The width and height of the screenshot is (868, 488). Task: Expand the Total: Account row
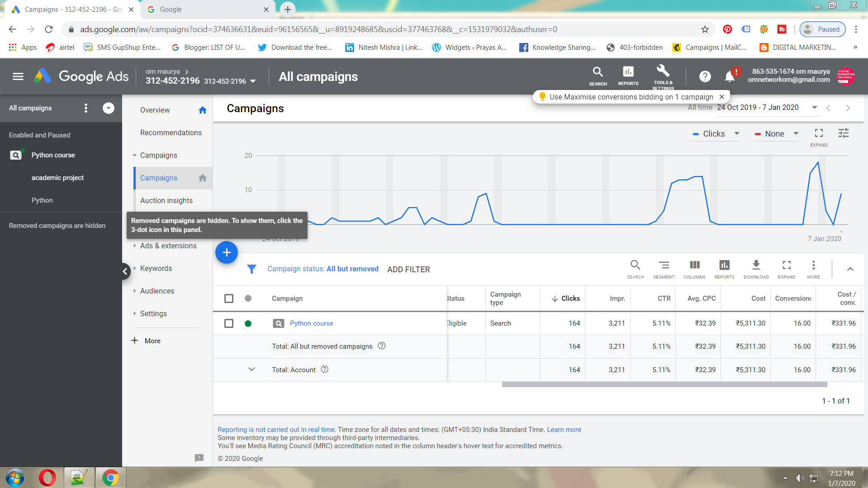(x=251, y=370)
